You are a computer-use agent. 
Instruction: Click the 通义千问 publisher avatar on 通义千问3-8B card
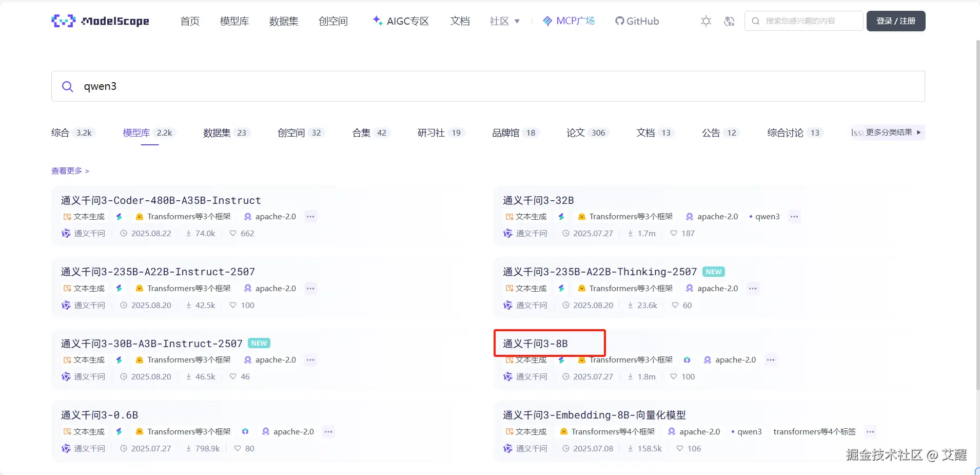(507, 376)
